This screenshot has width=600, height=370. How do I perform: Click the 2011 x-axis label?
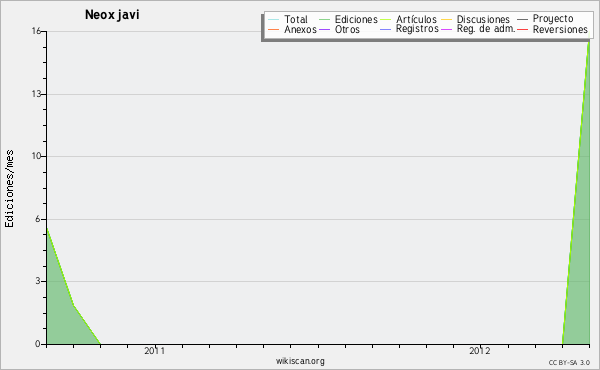tap(155, 351)
